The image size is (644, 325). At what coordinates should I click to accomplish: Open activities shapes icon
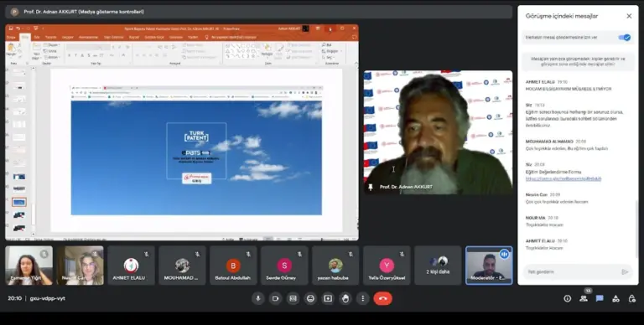click(615, 299)
